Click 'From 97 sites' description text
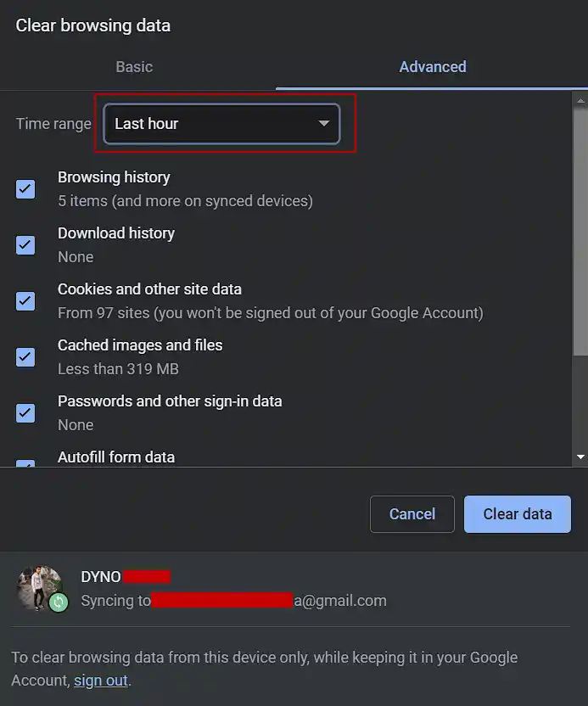The image size is (588, 706). [x=270, y=313]
